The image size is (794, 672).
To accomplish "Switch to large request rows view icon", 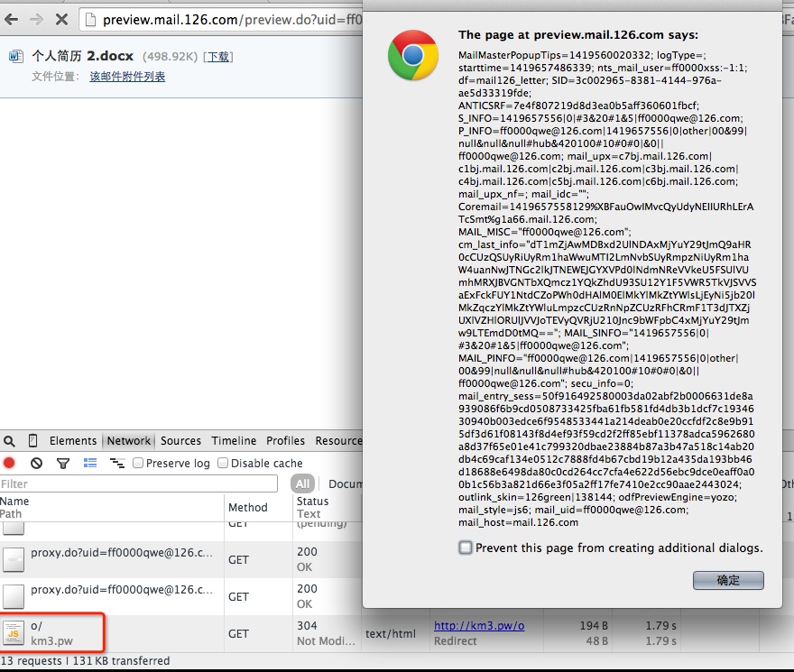I will [x=90, y=463].
